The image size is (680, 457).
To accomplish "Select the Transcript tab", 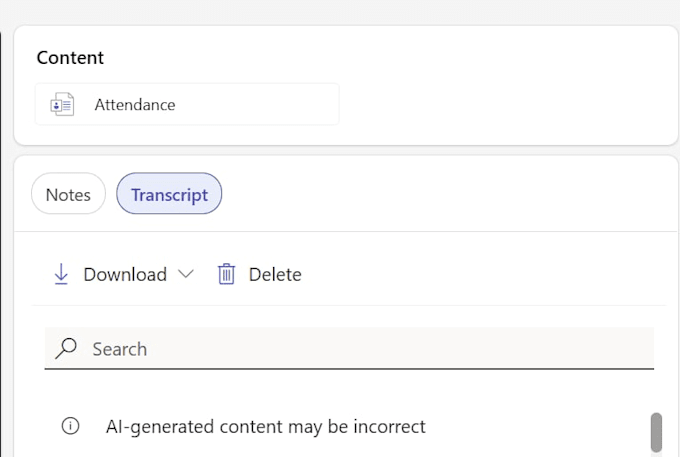I will [169, 193].
